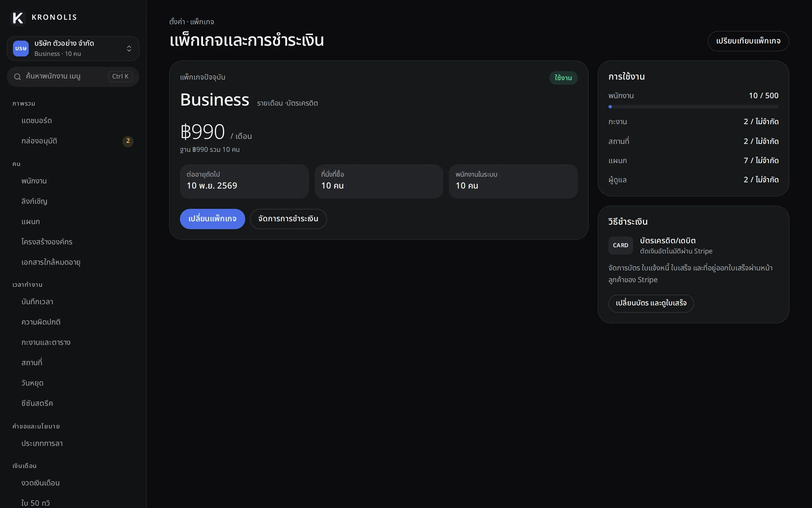Image resolution: width=812 pixels, height=508 pixels.
Task: Click the CARD payment method badge
Action: click(620, 245)
